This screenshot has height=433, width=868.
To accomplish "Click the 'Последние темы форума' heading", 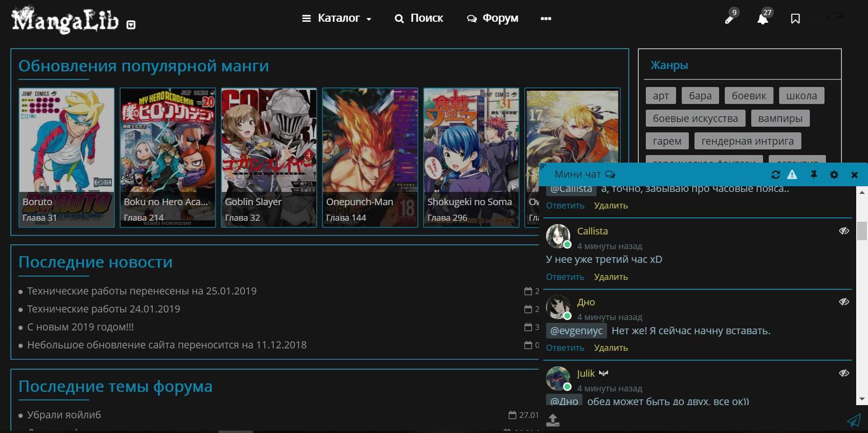I will [115, 386].
